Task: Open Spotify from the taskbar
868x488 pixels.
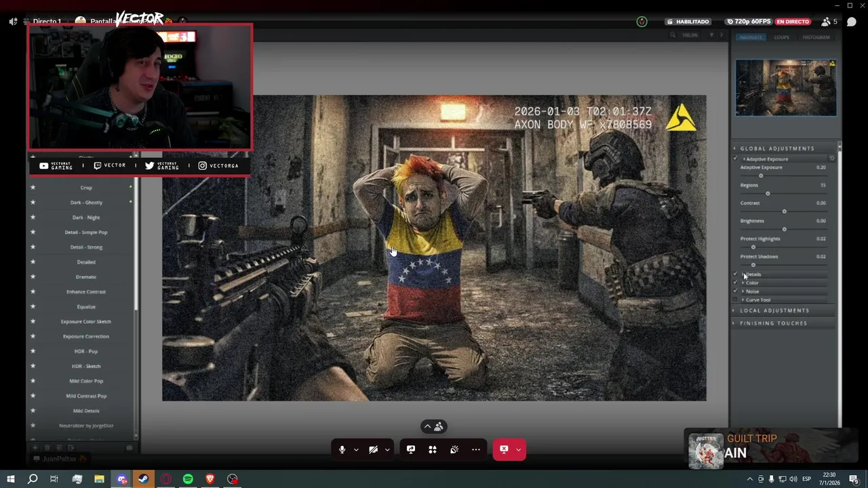Action: (188, 479)
